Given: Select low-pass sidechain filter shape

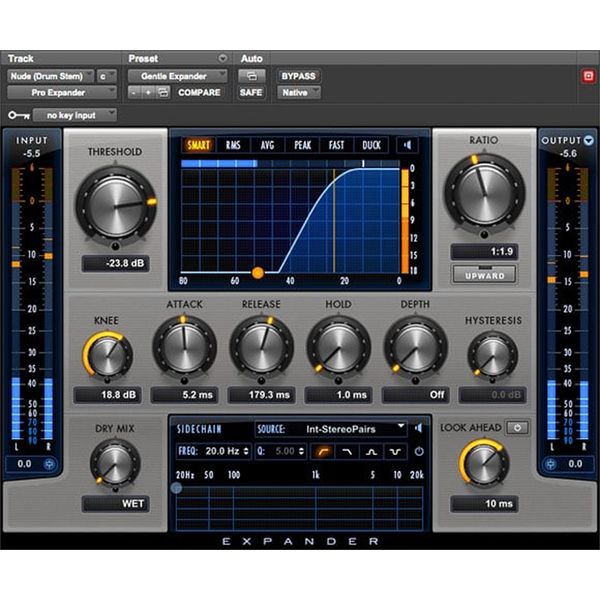Looking at the screenshot, I should click(347, 452).
